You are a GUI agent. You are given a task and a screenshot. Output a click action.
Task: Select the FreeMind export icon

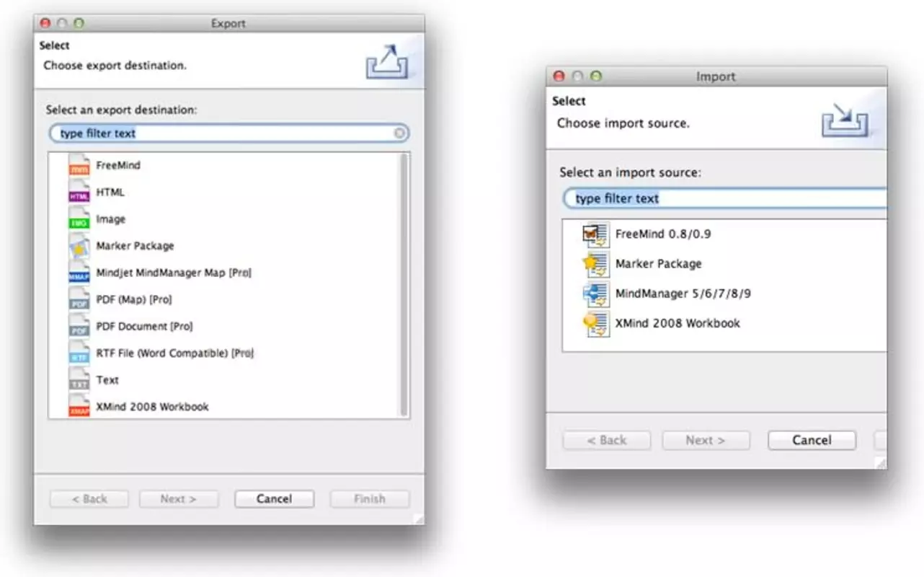79,165
